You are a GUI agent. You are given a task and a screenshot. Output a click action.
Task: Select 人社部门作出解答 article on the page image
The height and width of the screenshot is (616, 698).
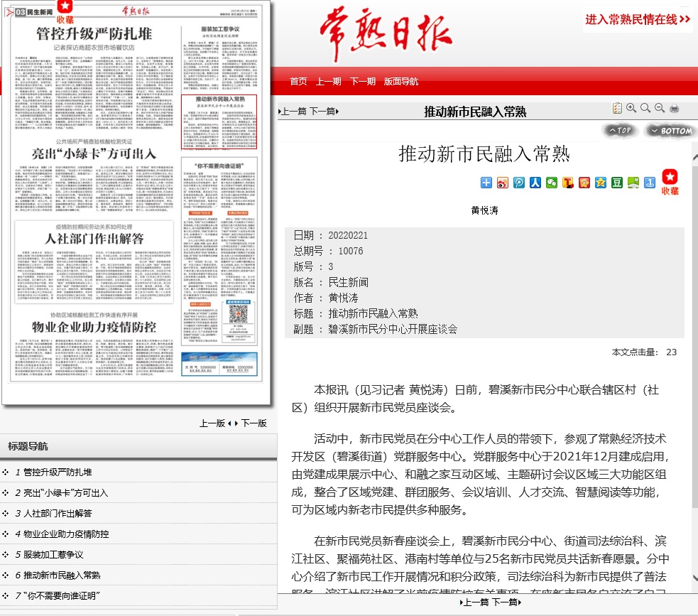94,262
